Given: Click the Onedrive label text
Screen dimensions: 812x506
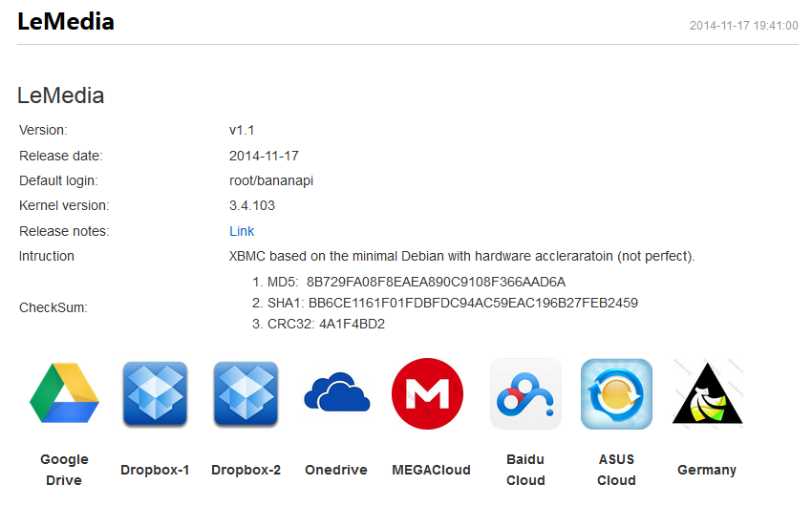Looking at the screenshot, I should [336, 470].
